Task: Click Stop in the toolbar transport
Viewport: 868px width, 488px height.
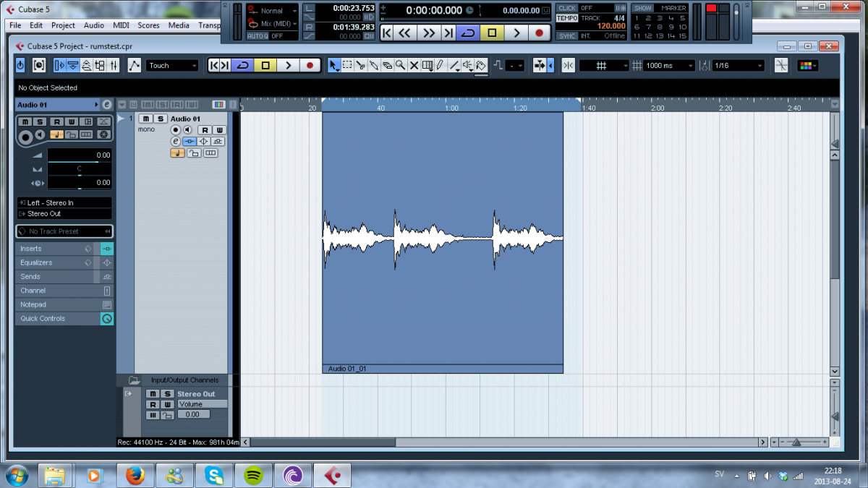Action: [265, 65]
